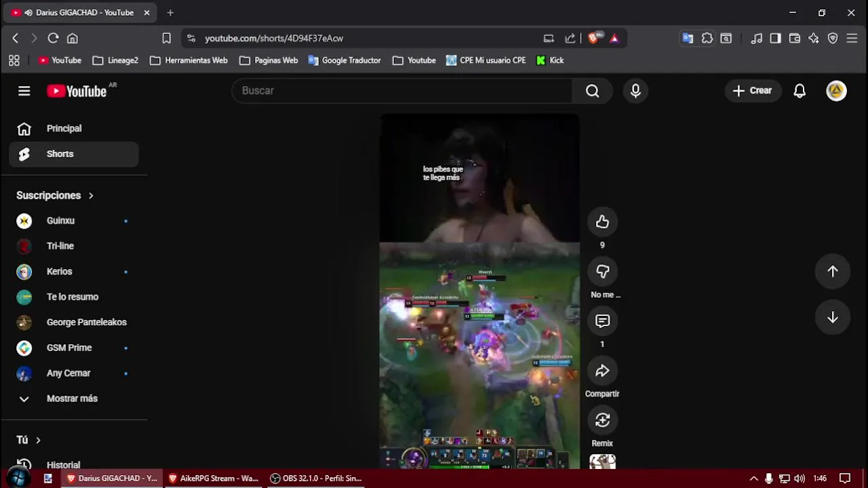This screenshot has width=868, height=488.
Task: Toggle the browser sidebar panel
Action: point(775,39)
